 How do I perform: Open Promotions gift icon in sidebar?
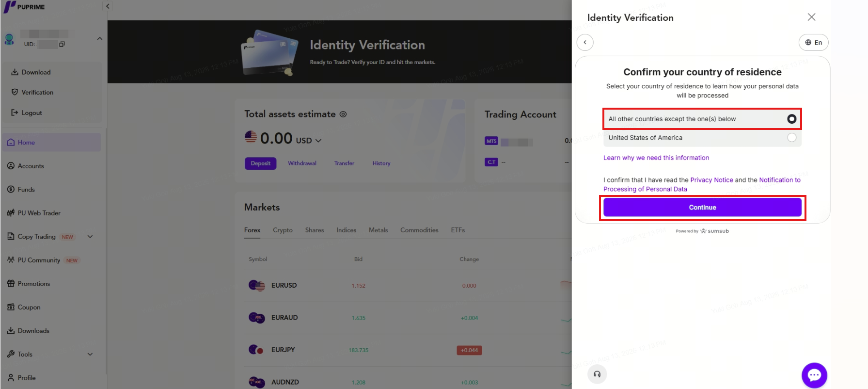(11, 284)
